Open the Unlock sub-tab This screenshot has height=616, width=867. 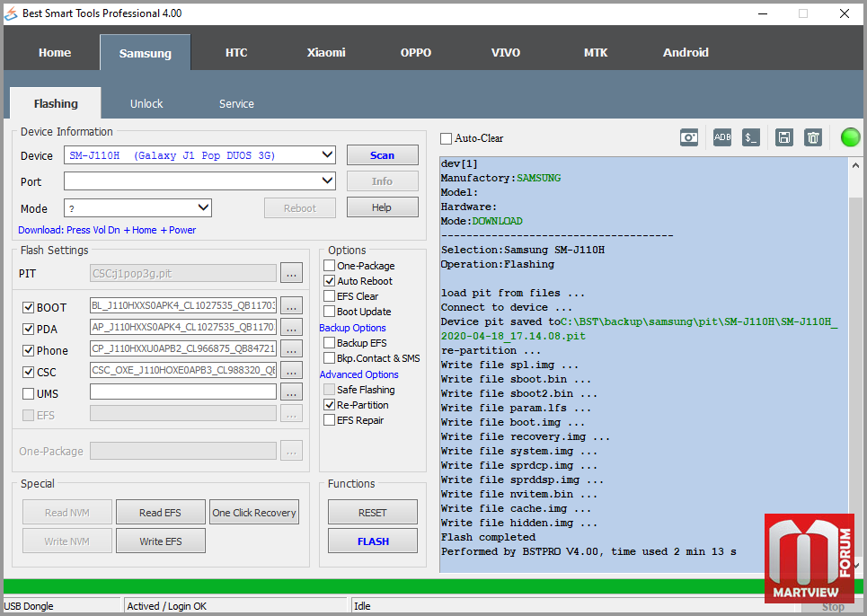coord(146,104)
